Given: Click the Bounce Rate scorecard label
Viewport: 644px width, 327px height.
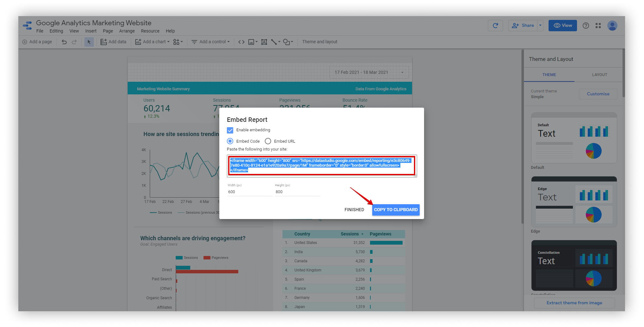Looking at the screenshot, I should tap(355, 100).
